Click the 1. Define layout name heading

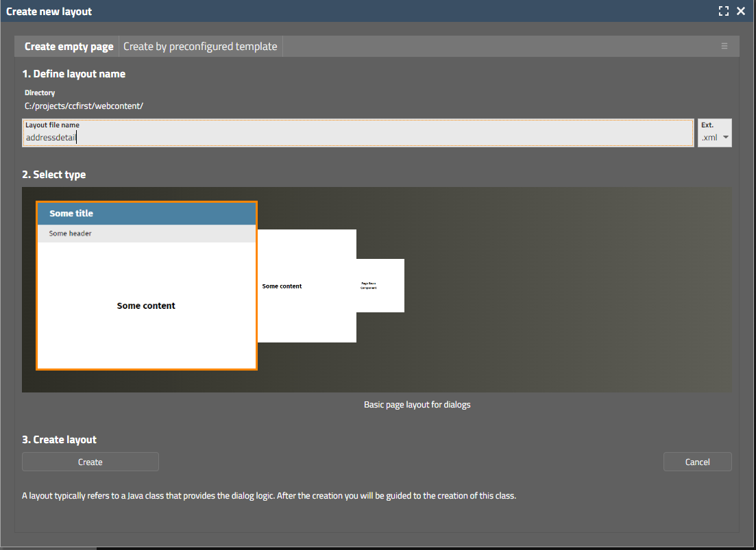pyautogui.click(x=73, y=74)
